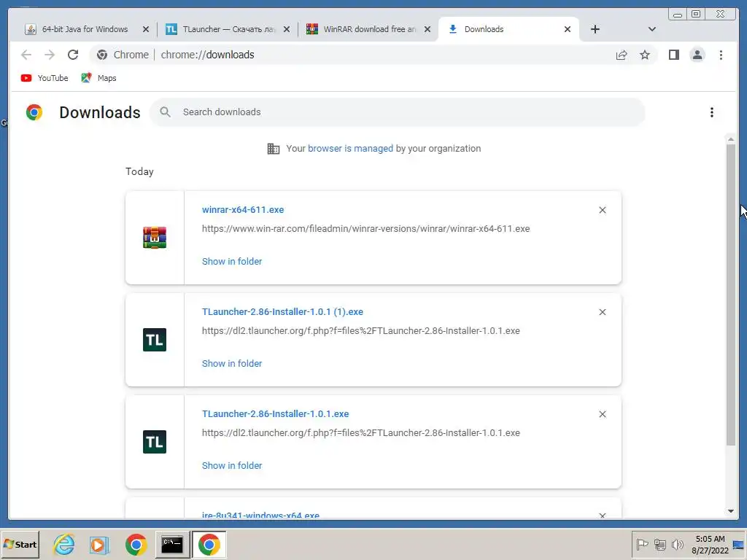Click the network tray icon
This screenshot has width=747, height=560.
pos(659,544)
